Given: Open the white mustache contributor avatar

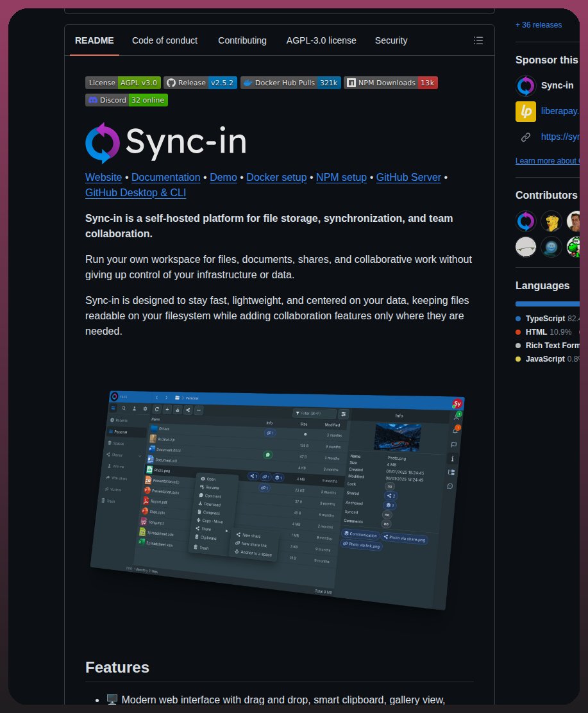Looking at the screenshot, I should tap(526, 247).
